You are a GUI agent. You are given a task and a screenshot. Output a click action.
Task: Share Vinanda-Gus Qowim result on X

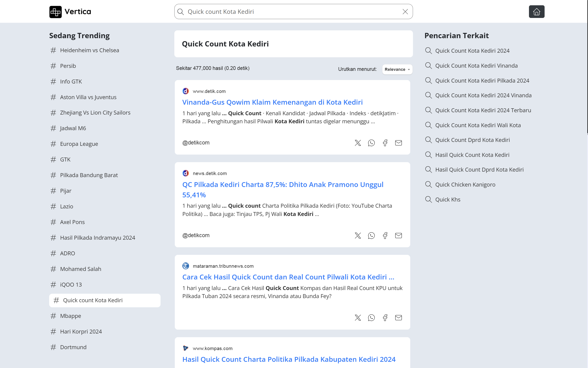click(358, 143)
